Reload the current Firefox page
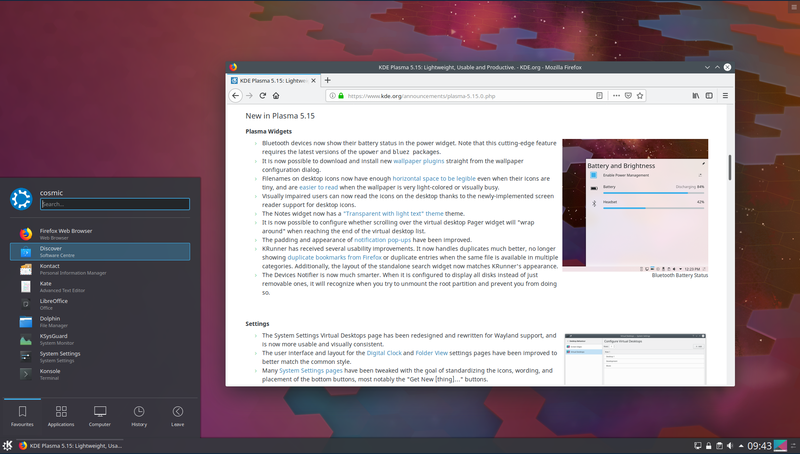This screenshot has height=454, width=800. pos(262,95)
